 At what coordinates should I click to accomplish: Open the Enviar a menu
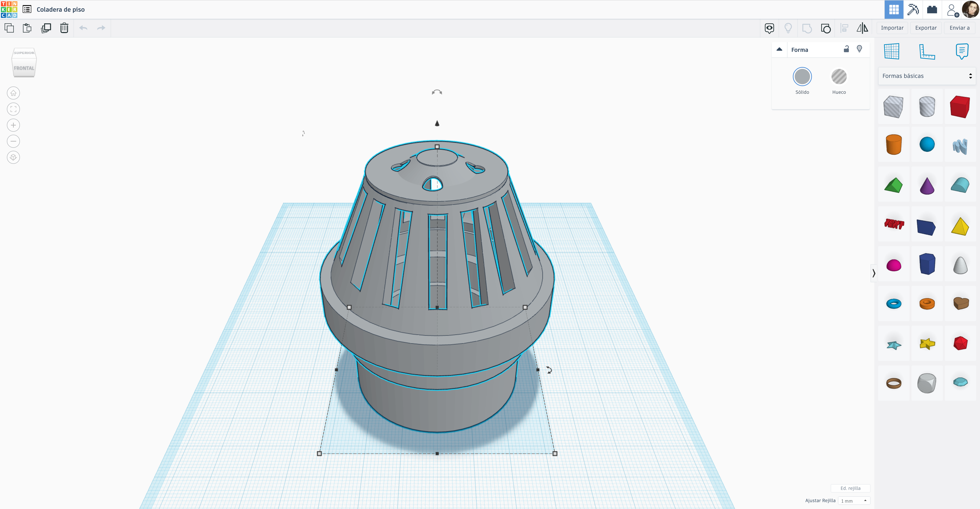pyautogui.click(x=959, y=28)
